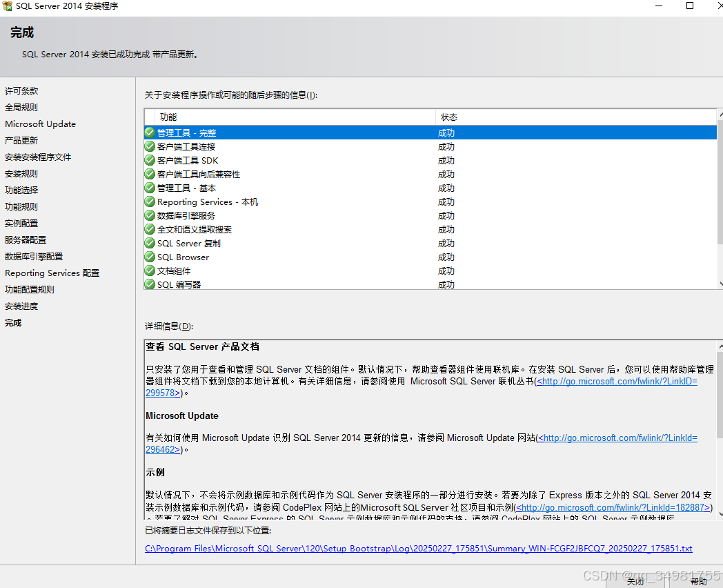Click the green check beside SQL Browser

point(149,257)
